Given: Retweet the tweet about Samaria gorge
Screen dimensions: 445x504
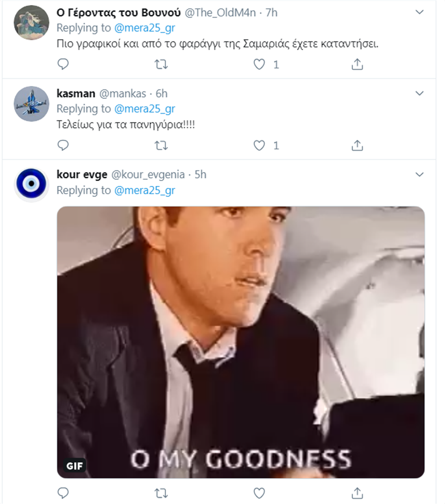Looking at the screenshot, I should click(161, 64).
